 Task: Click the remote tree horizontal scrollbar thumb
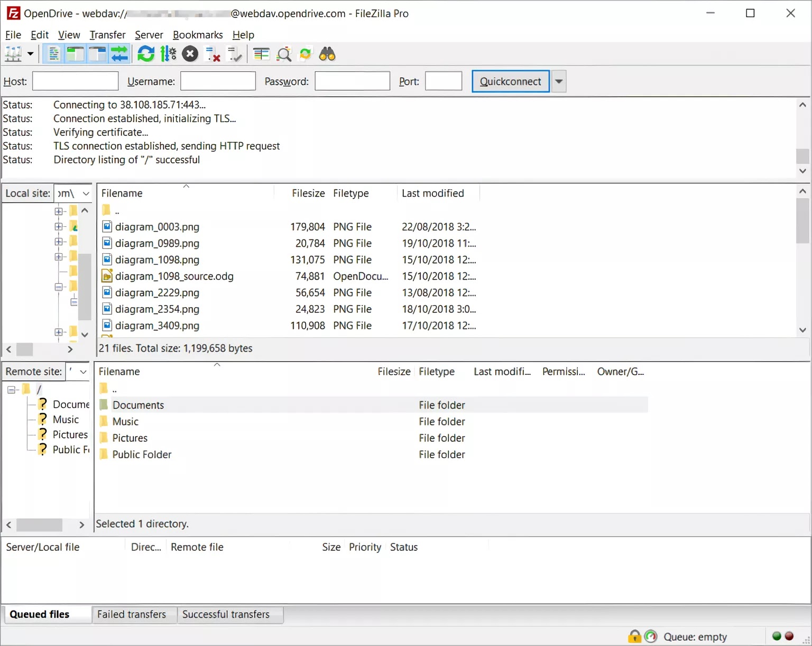tap(39, 525)
